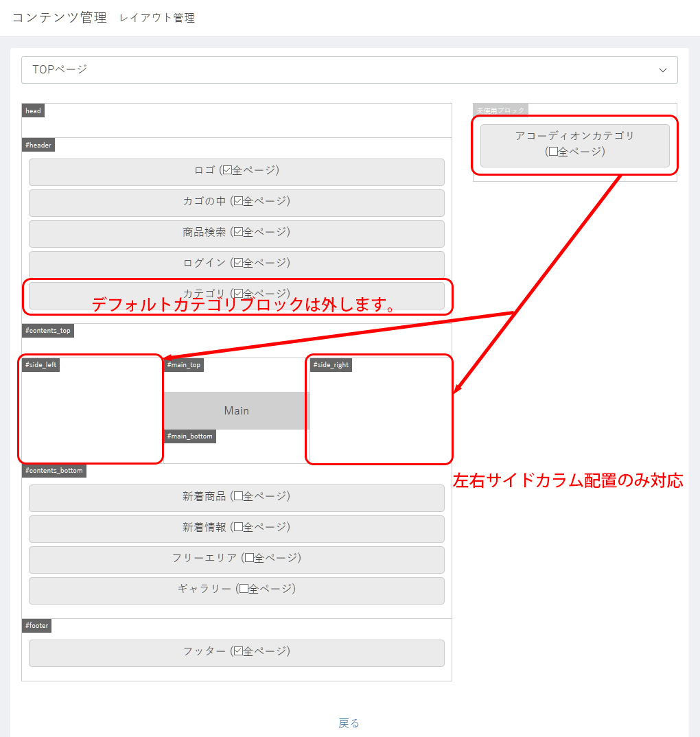Open the TOPページ page selector dropdown
This screenshot has width=700, height=737.
click(x=349, y=70)
